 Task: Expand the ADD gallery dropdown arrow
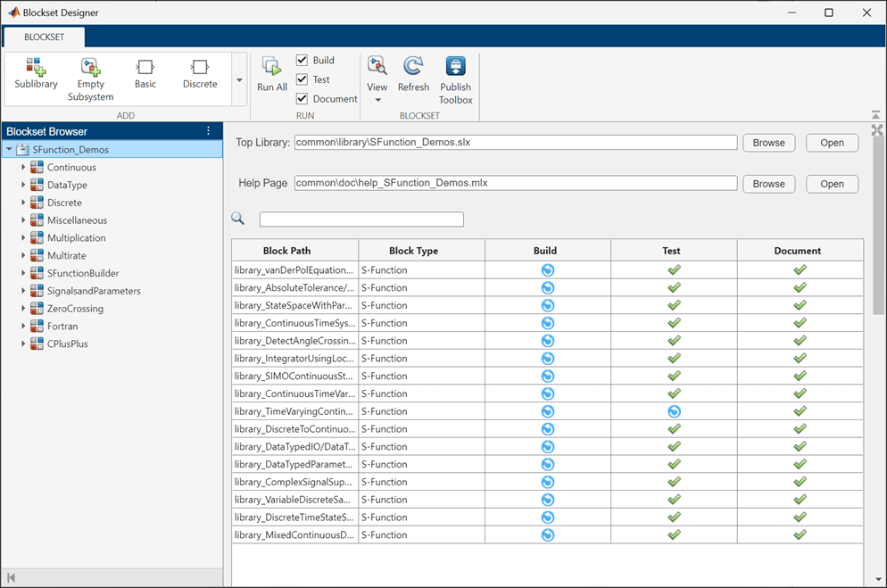pos(239,80)
